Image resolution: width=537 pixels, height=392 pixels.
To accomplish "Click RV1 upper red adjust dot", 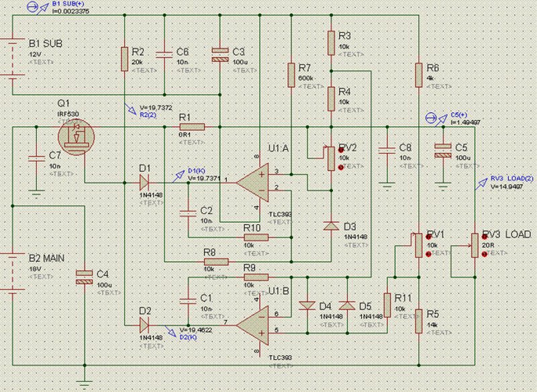I will [x=428, y=237].
